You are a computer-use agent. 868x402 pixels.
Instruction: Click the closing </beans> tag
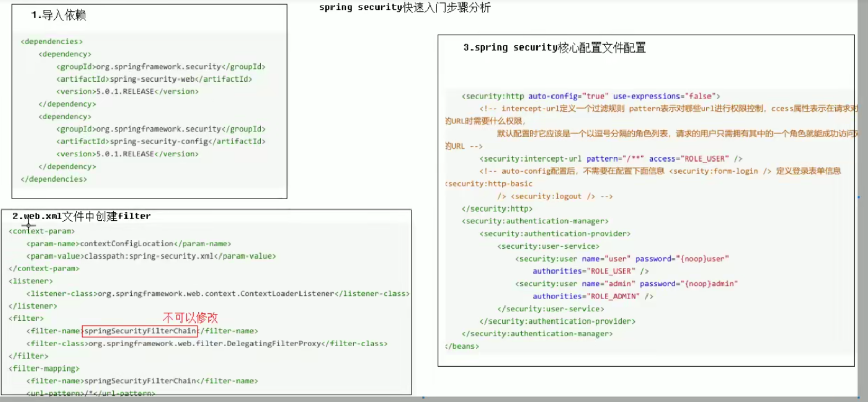click(462, 346)
